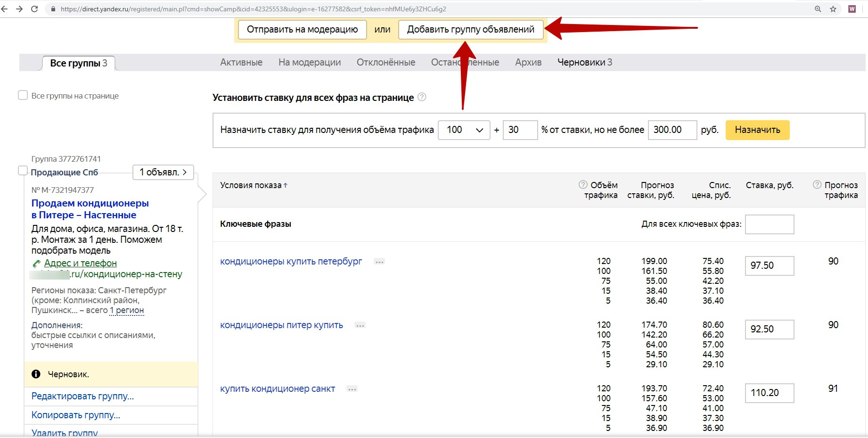868x438 pixels.
Task: Click the Группа 3772761741 label
Action: (x=66, y=159)
